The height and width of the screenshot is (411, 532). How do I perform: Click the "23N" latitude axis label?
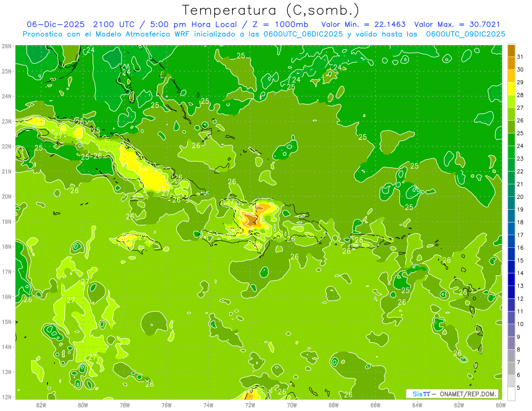[6, 121]
